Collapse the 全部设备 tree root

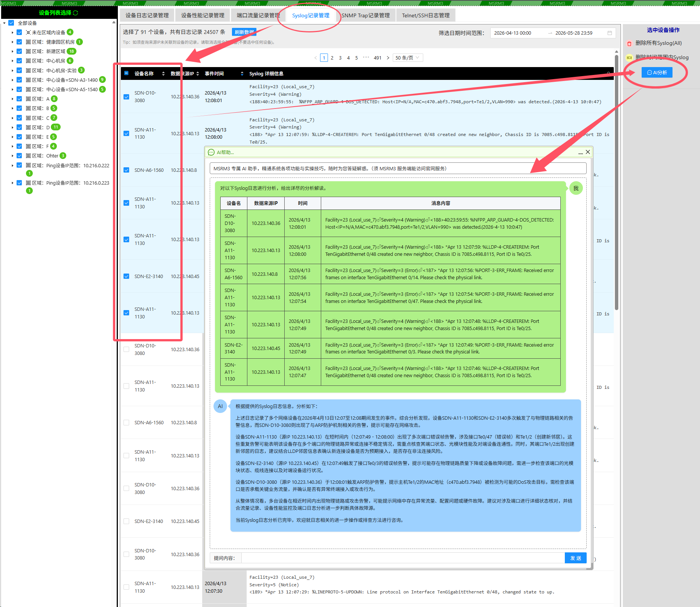(4, 23)
